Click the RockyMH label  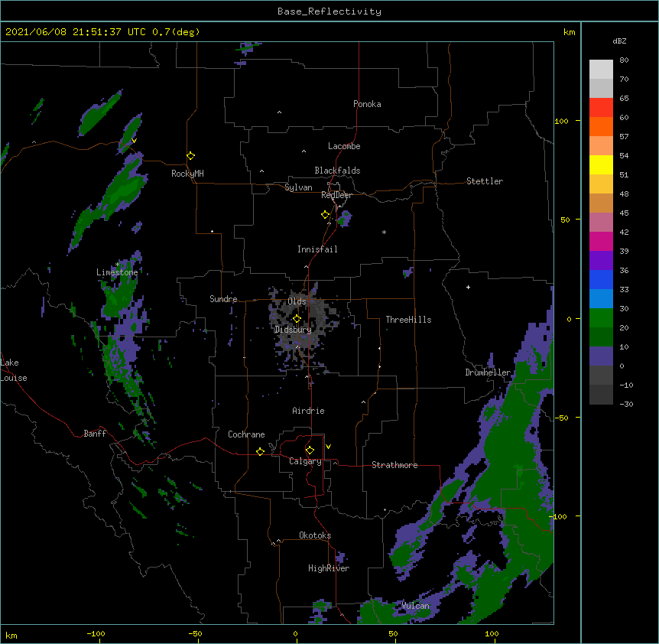(187, 174)
